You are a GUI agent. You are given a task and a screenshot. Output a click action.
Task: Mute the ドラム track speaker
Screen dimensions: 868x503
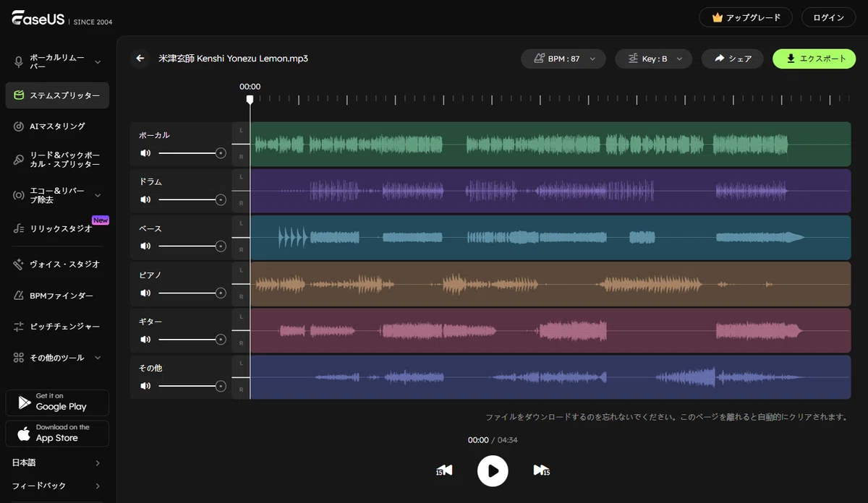(x=145, y=199)
